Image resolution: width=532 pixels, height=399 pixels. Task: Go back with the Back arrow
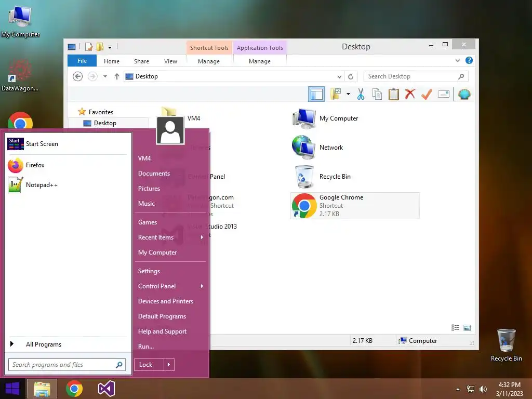[78, 76]
